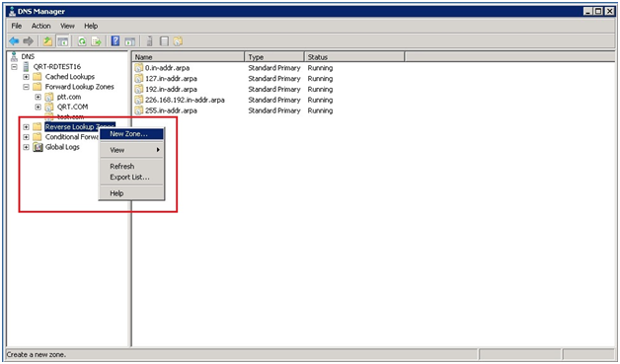Toggle the Show/Hide Action Pane icon
Viewport: 620px width, 364px height.
click(x=130, y=41)
